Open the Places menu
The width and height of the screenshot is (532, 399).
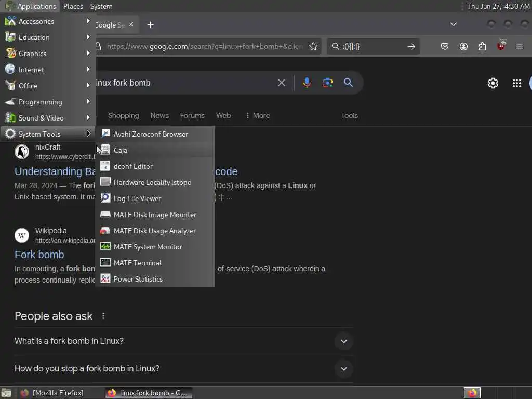pyautogui.click(x=73, y=6)
